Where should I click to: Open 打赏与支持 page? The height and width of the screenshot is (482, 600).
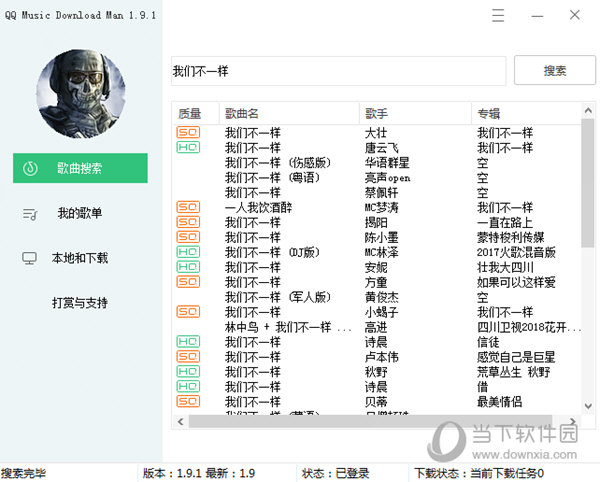pyautogui.click(x=80, y=303)
